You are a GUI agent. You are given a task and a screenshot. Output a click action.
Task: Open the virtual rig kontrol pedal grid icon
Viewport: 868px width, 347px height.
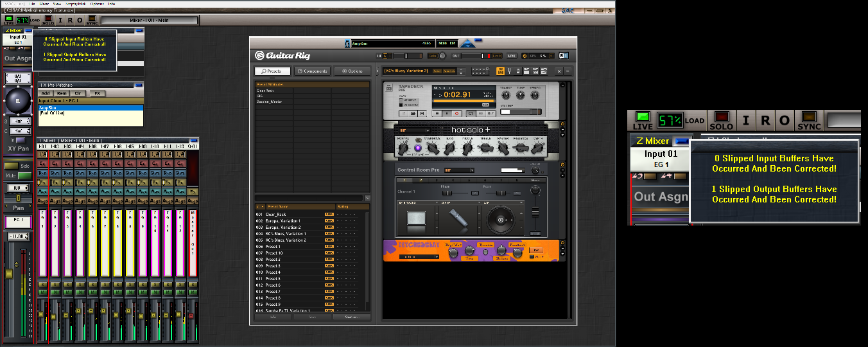click(x=480, y=71)
